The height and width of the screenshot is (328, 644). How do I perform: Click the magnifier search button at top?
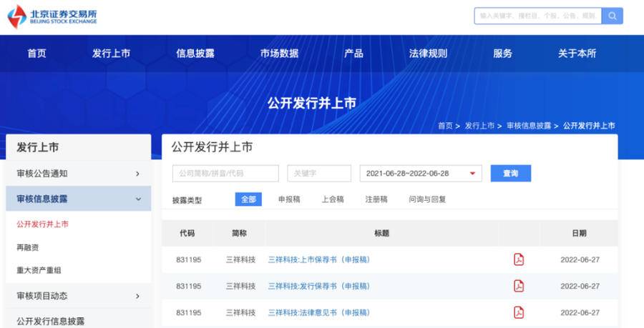coord(613,16)
